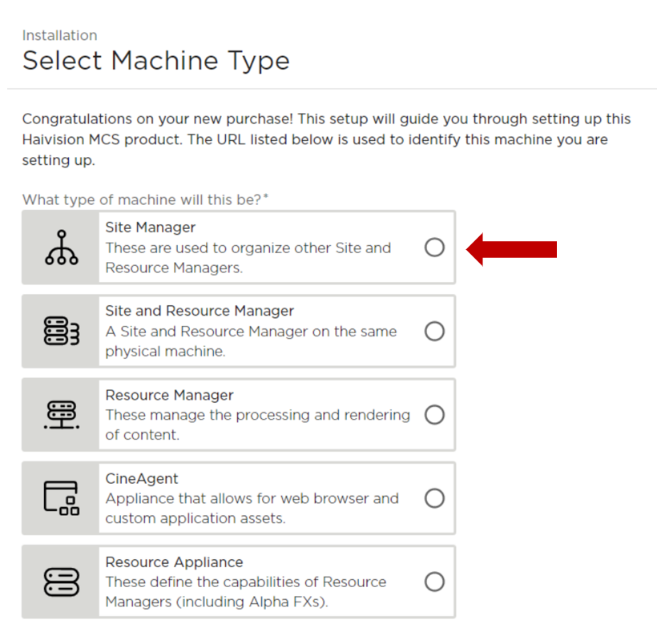Click the Site Manager option card
Screen dimensions: 657x644
coord(240,248)
